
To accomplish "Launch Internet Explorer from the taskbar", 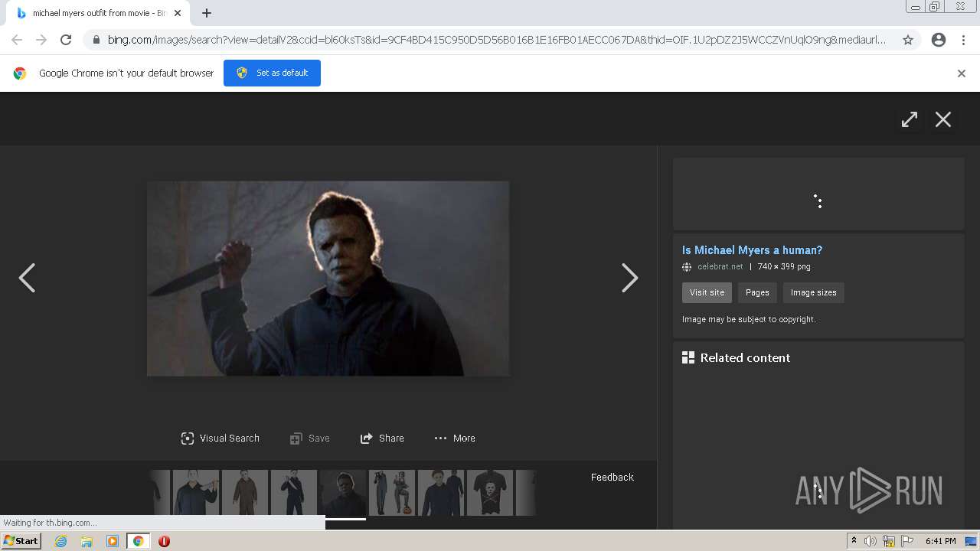I will [x=60, y=541].
